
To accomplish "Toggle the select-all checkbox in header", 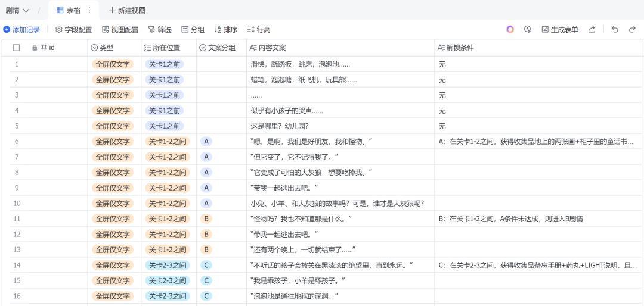I will [x=17, y=48].
